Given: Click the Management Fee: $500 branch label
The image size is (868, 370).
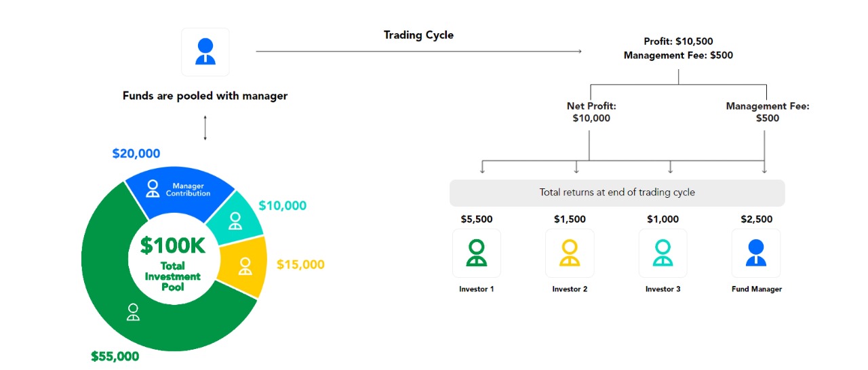Looking at the screenshot, I should (768, 112).
